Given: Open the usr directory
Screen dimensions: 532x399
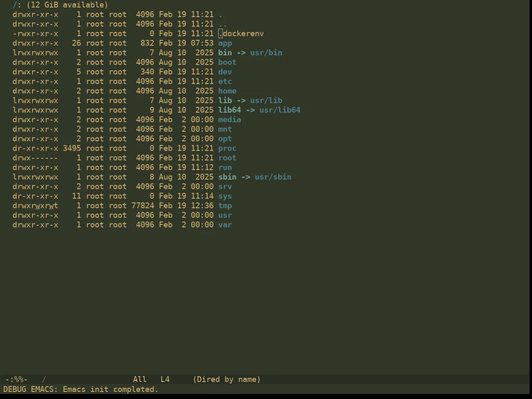Looking at the screenshot, I should [225, 215].
